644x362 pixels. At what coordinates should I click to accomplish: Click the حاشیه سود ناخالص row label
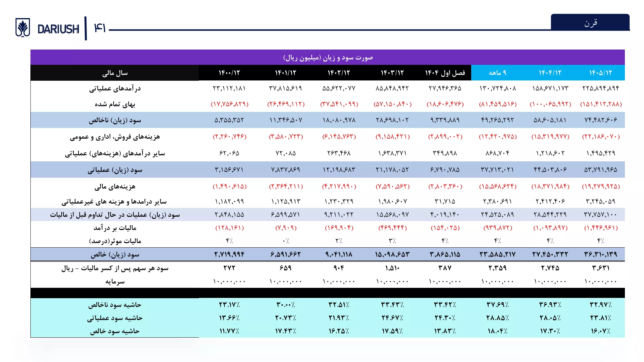pos(115,305)
